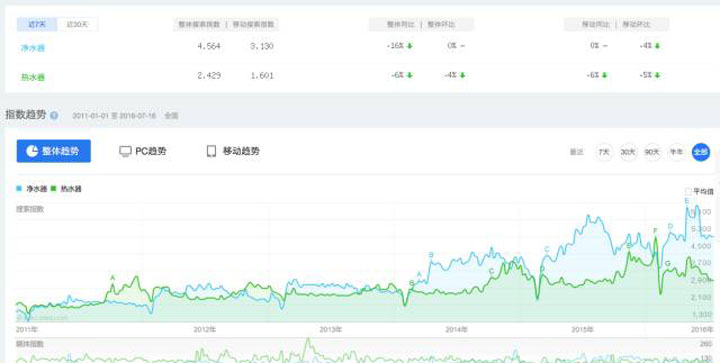Open the 净水器 keyword link
The height and width of the screenshot is (363, 720).
[x=33, y=48]
